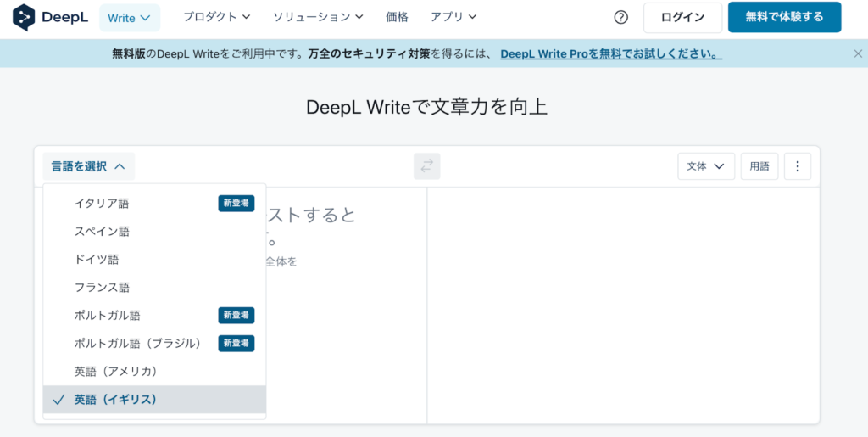
Task: Select ポルトガル語（ブラジル） from the list
Action: point(154,344)
